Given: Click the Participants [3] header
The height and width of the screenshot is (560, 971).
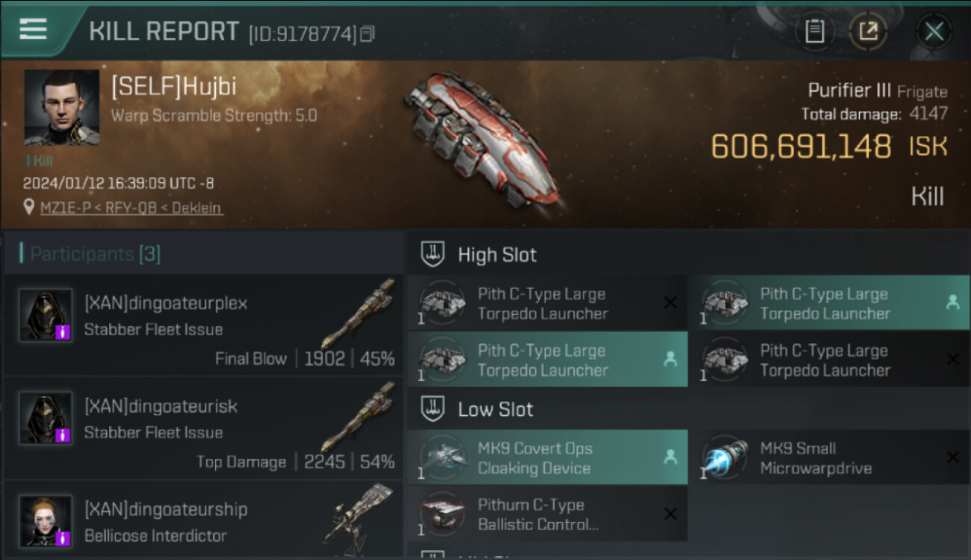Looking at the screenshot, I should click(x=90, y=254).
